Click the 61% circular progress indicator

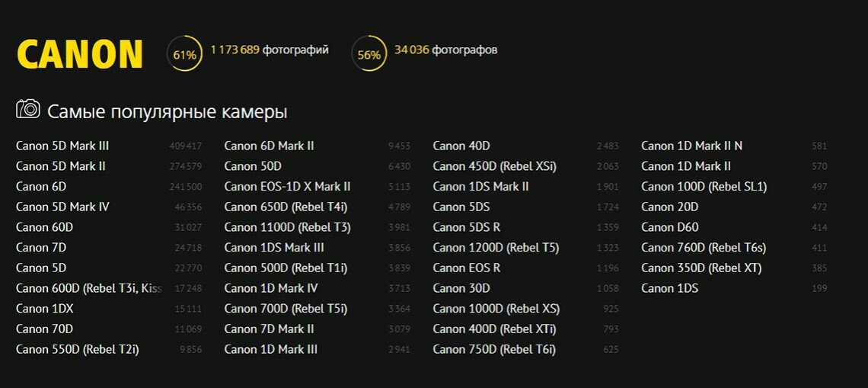(184, 55)
